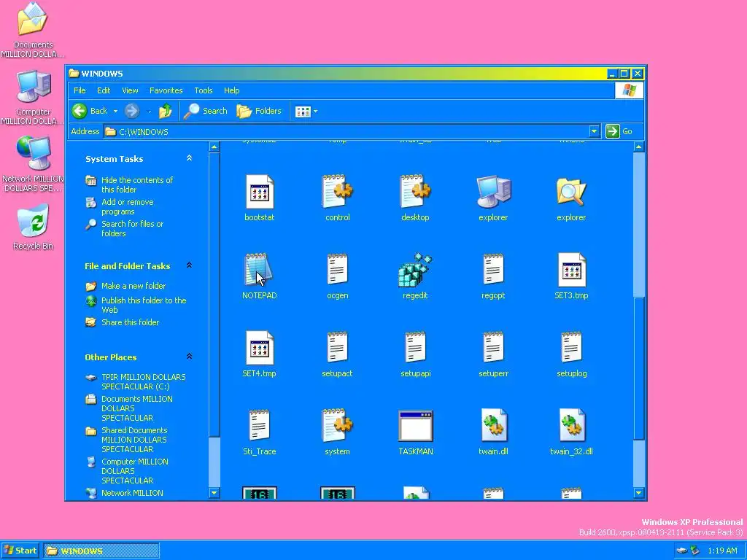Select the regopt text file icon
The width and height of the screenshot is (747, 560).
(493, 270)
